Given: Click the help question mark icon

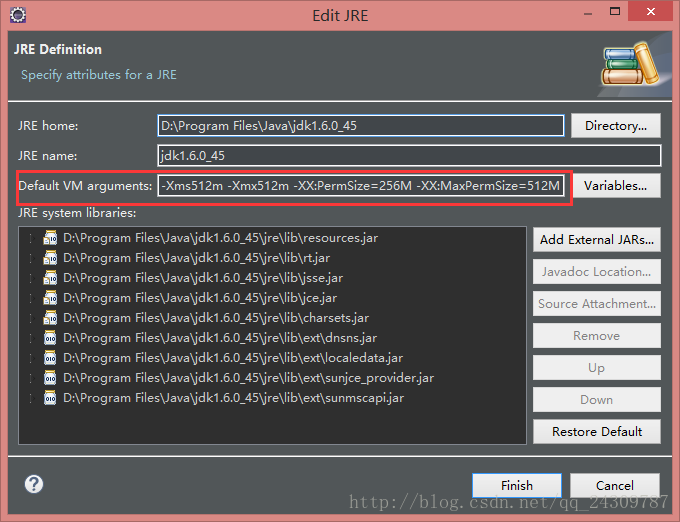Looking at the screenshot, I should coord(34,484).
